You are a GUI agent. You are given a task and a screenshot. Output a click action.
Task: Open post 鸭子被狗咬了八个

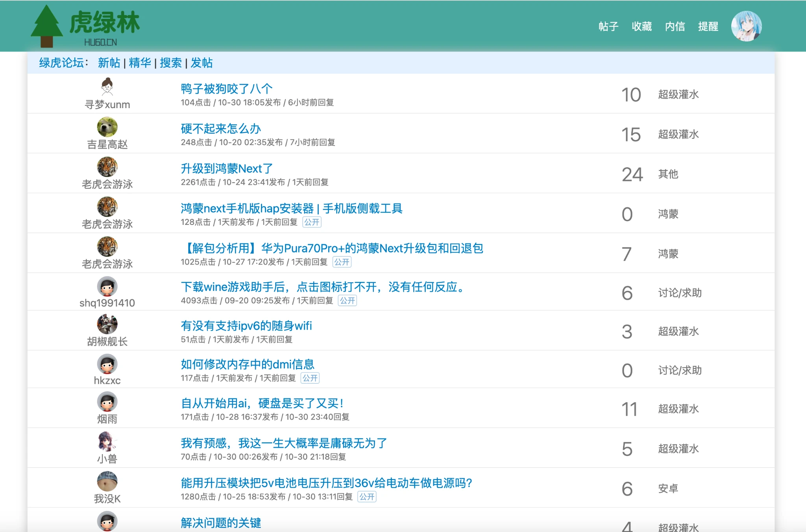(x=227, y=89)
